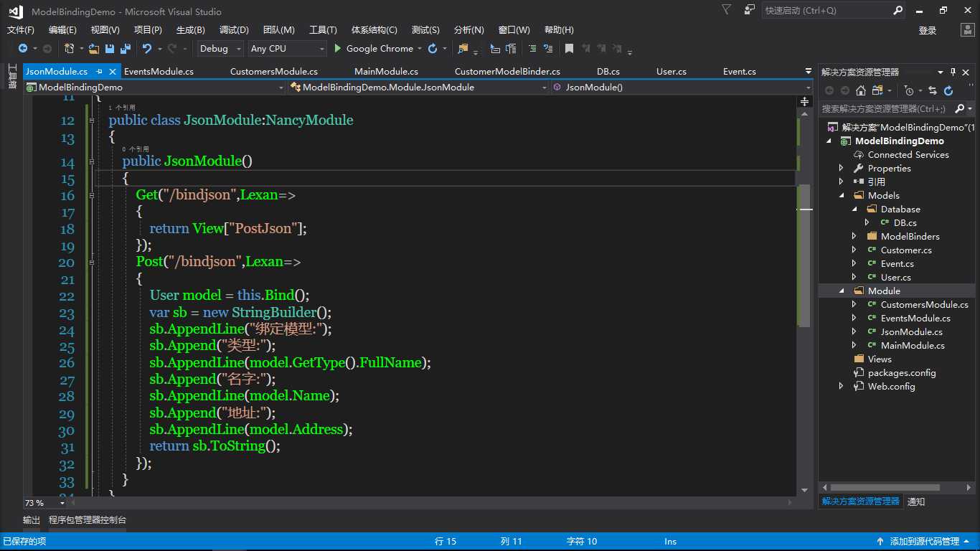
Task: Comment out the selected lines icon
Action: click(532, 49)
